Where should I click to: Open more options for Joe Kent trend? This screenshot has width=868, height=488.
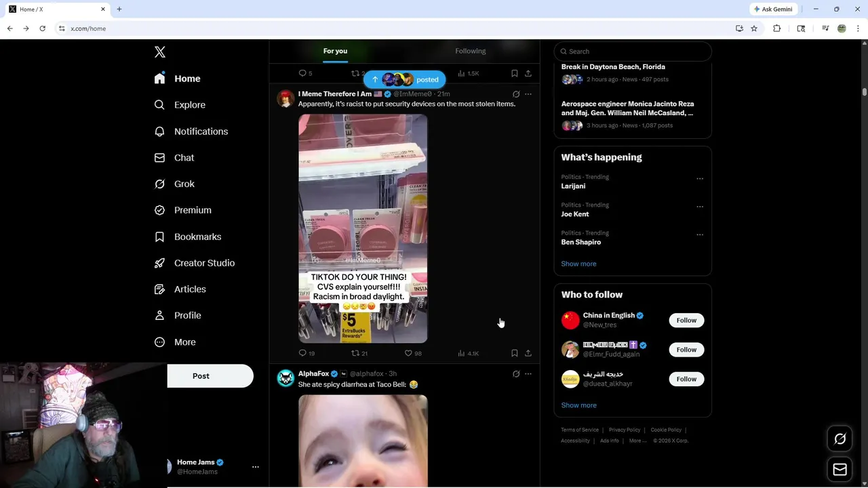(x=700, y=207)
